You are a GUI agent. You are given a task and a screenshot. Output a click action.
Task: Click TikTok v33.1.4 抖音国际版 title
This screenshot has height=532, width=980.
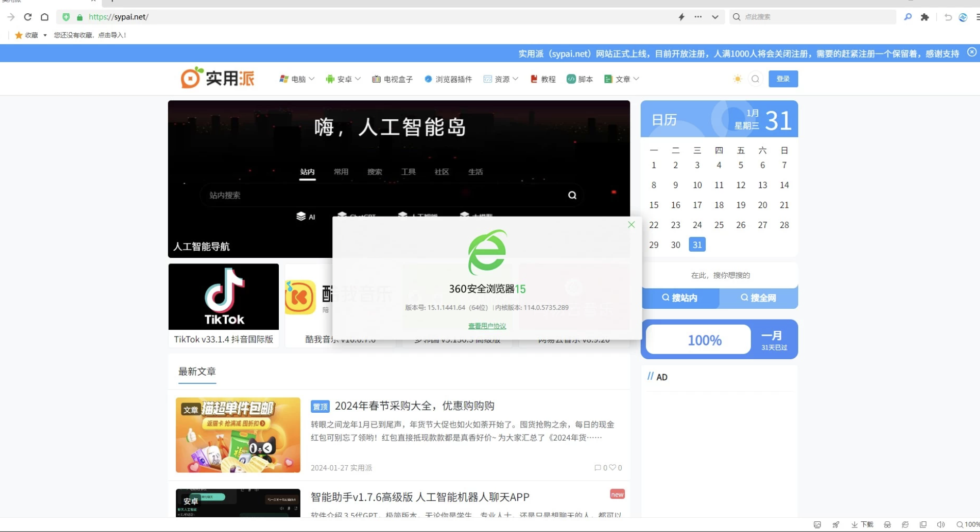point(224,339)
